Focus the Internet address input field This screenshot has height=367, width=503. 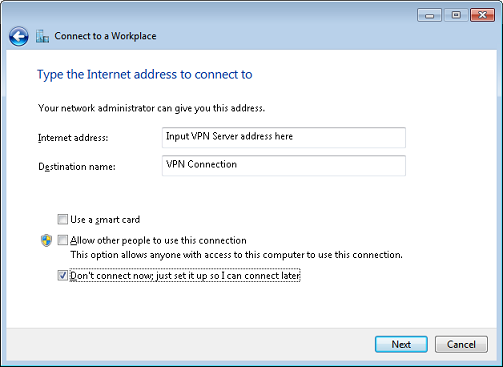click(284, 137)
